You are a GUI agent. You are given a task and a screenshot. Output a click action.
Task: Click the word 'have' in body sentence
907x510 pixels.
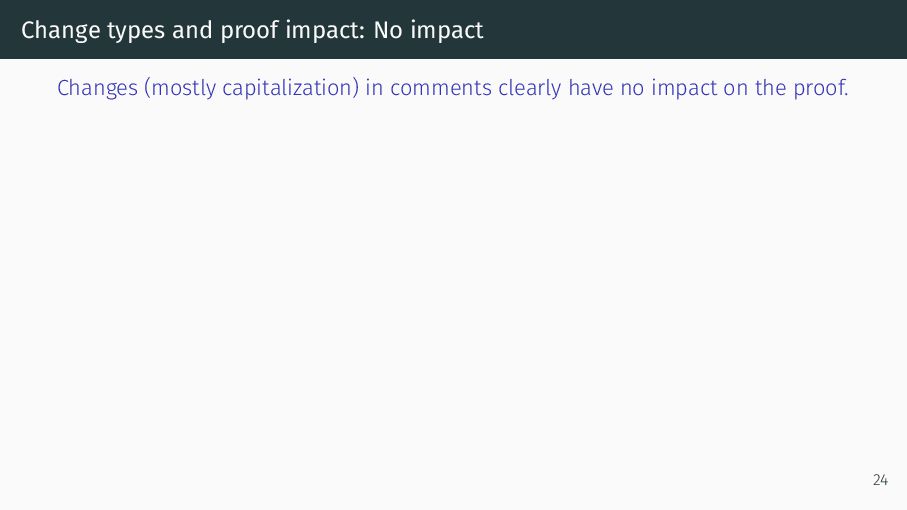coord(591,88)
